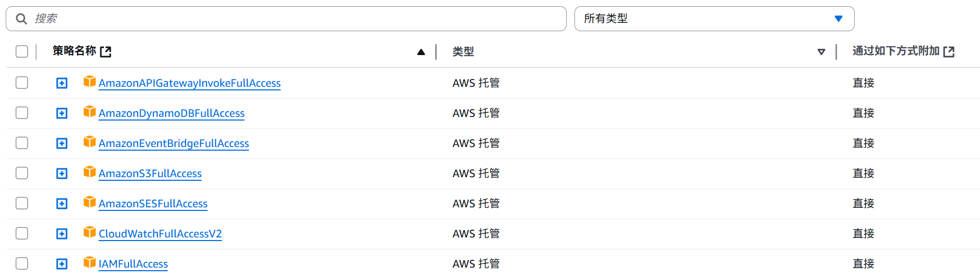Expand the AmazonS3FullAccess policy row
The image size is (980, 279).
click(62, 174)
